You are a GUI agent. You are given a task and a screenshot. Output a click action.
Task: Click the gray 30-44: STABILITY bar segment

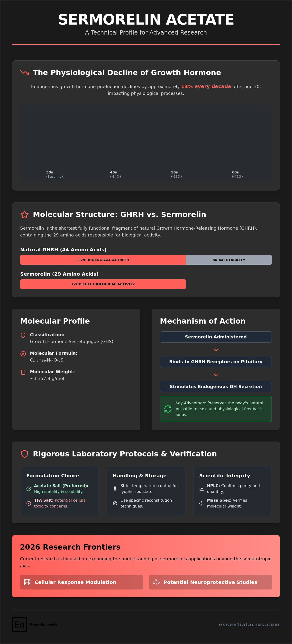(x=229, y=260)
